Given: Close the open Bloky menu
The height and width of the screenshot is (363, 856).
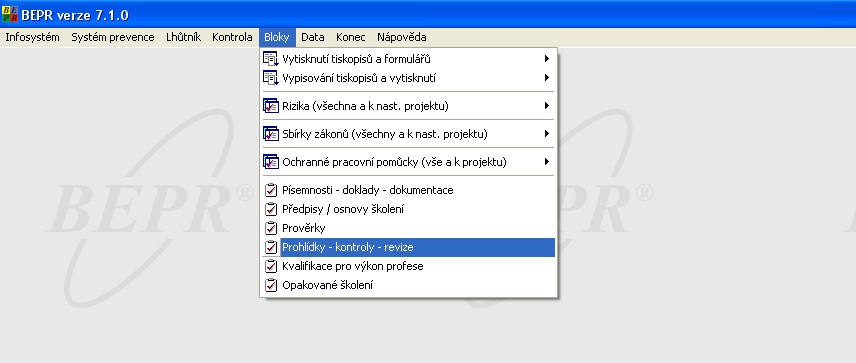Looking at the screenshot, I should (277, 37).
